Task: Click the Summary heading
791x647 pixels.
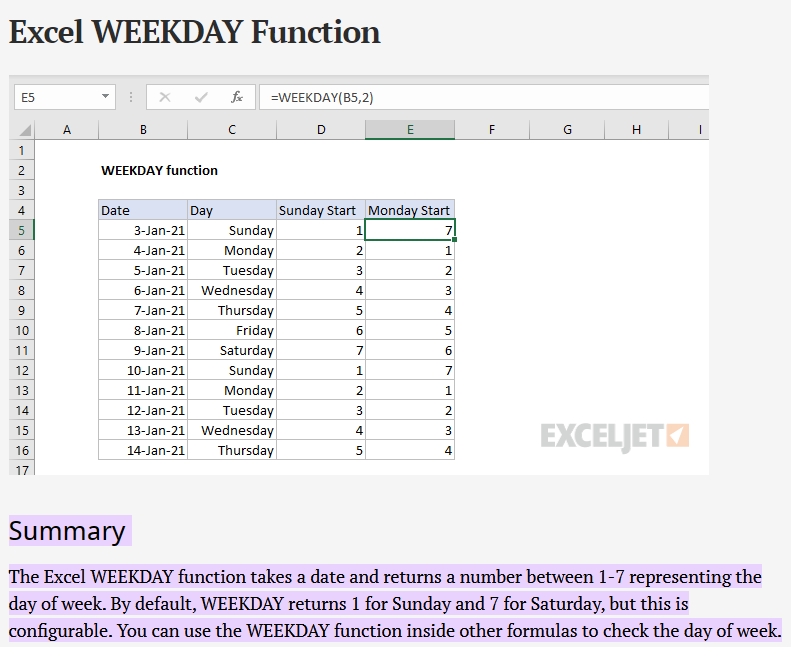Action: (68, 530)
